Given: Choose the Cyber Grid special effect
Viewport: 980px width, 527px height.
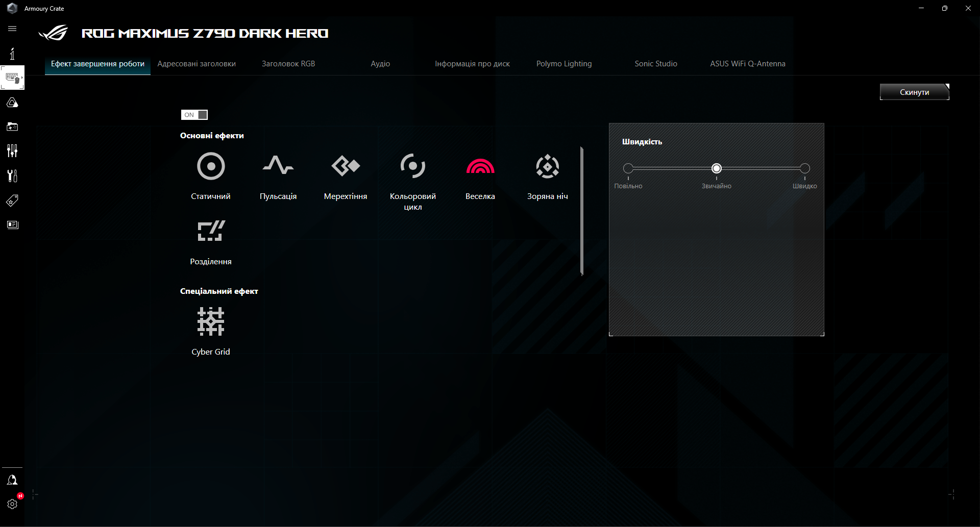Looking at the screenshot, I should [210, 321].
